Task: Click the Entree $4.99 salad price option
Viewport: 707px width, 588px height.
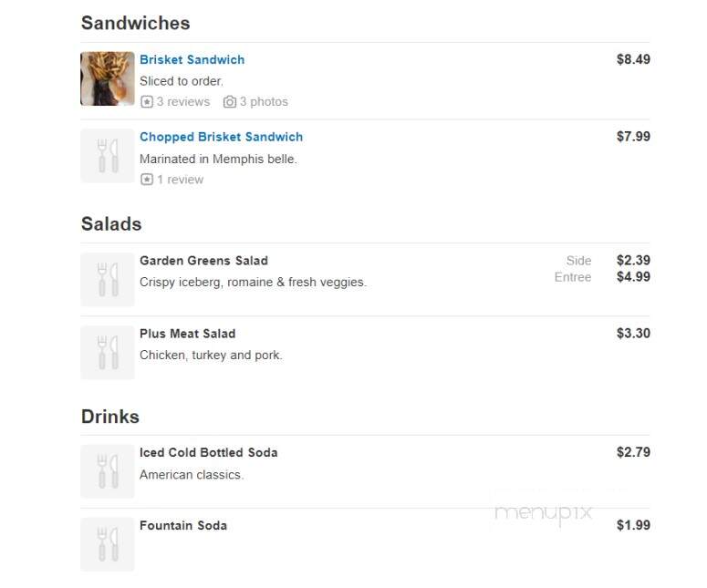Action: (x=633, y=277)
